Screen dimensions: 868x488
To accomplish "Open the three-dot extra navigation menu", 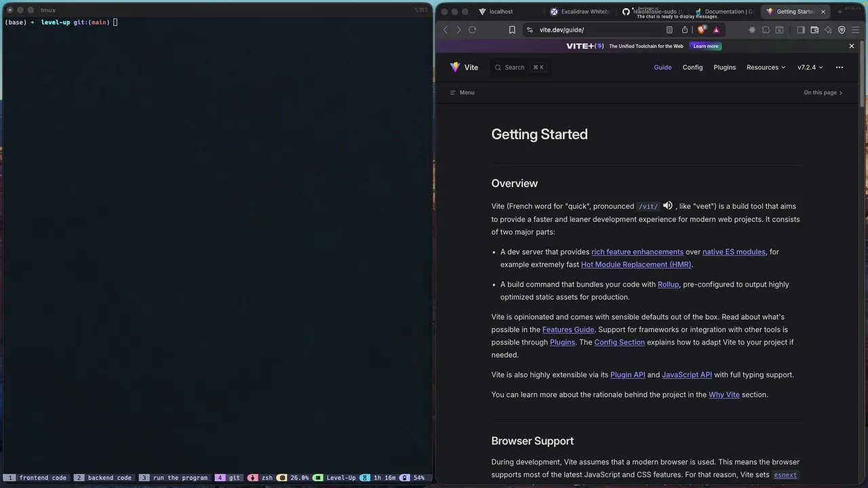I will 840,67.
